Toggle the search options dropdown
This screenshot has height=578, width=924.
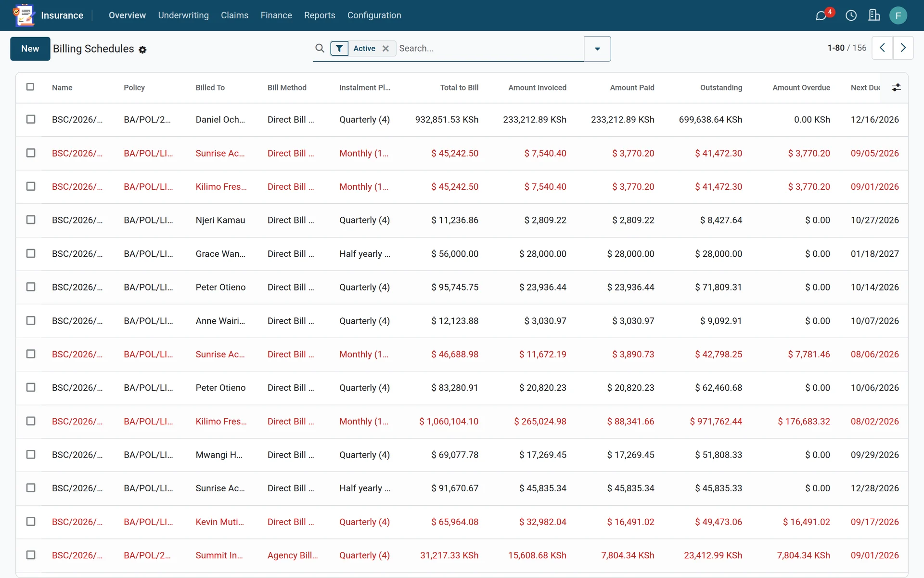tap(597, 49)
